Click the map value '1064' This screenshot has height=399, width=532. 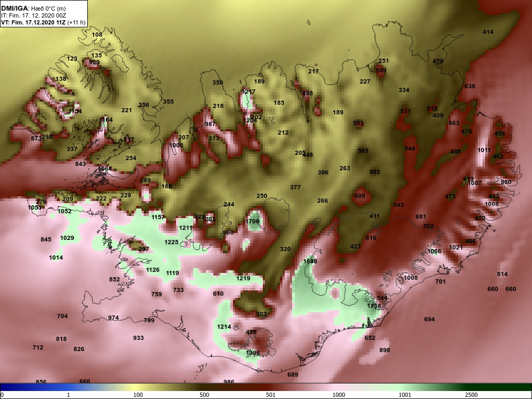click(x=105, y=169)
